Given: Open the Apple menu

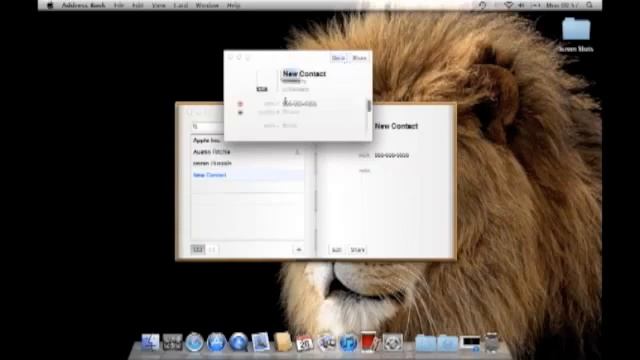Looking at the screenshot, I should click(x=51, y=5).
